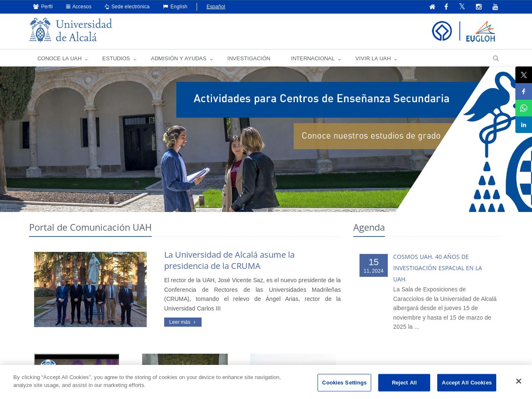This screenshot has width=532, height=399.
Task: Click the search magnifier icon in navigation
Action: tap(496, 58)
